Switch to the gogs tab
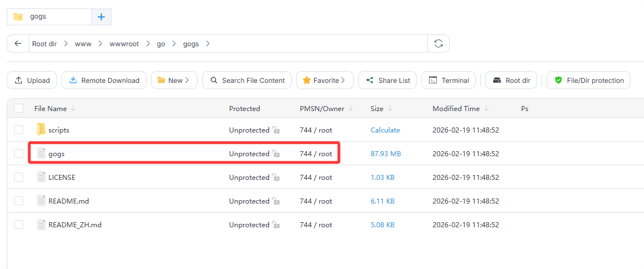 click(x=49, y=17)
